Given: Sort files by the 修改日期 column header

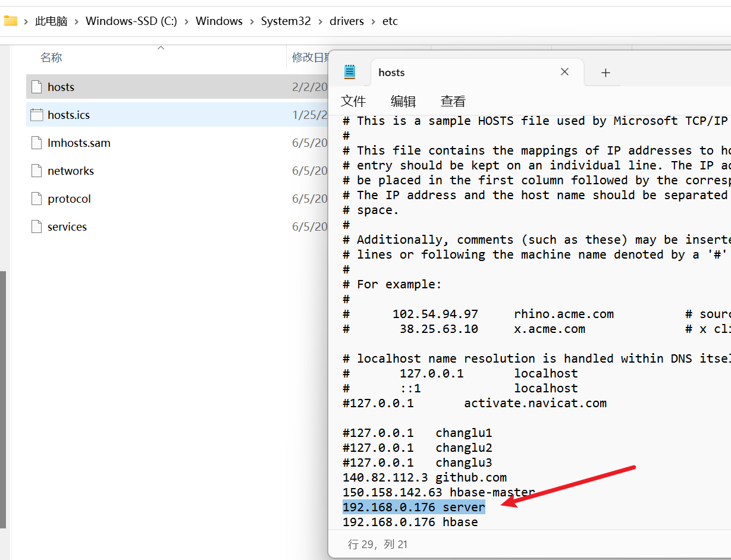Looking at the screenshot, I should point(310,58).
